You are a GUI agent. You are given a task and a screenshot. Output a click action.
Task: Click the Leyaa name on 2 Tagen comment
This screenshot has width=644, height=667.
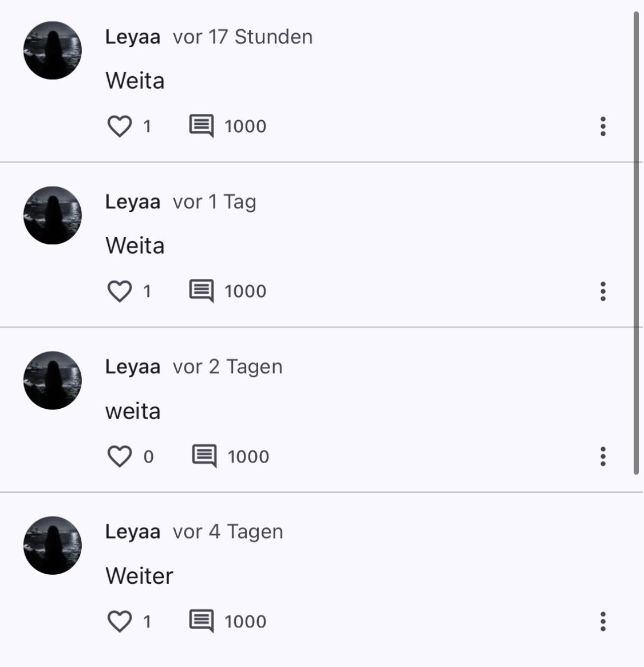[x=133, y=367]
